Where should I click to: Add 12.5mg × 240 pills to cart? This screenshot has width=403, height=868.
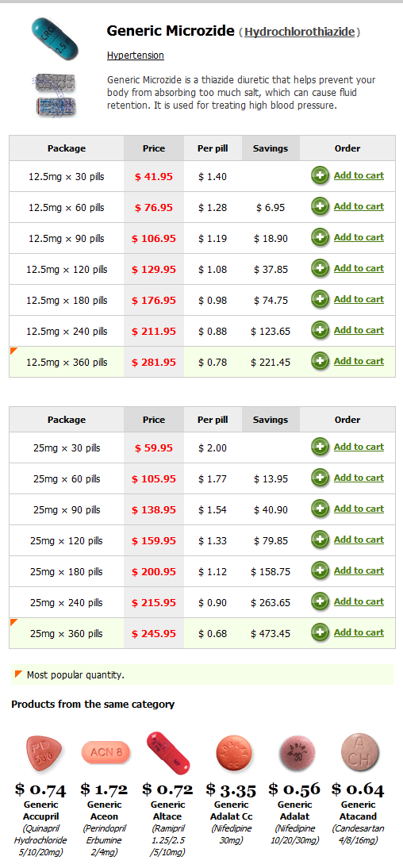pos(359,331)
